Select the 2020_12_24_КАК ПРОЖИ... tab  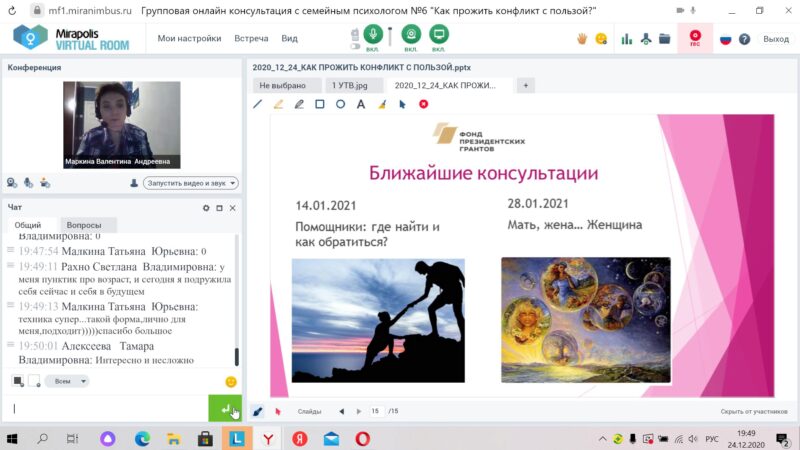point(449,85)
